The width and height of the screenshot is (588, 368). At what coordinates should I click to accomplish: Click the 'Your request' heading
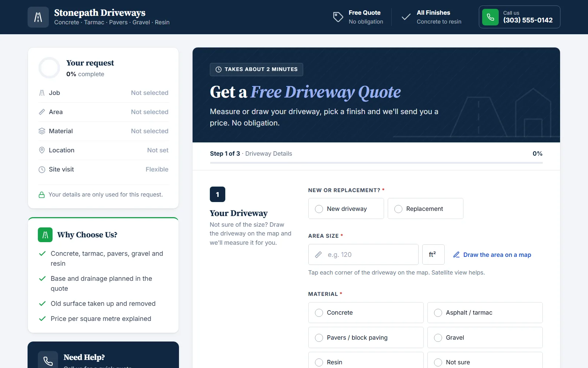click(x=90, y=63)
